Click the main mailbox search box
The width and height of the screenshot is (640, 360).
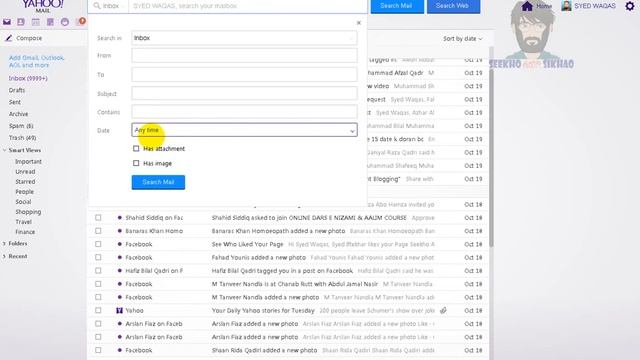[248, 6]
